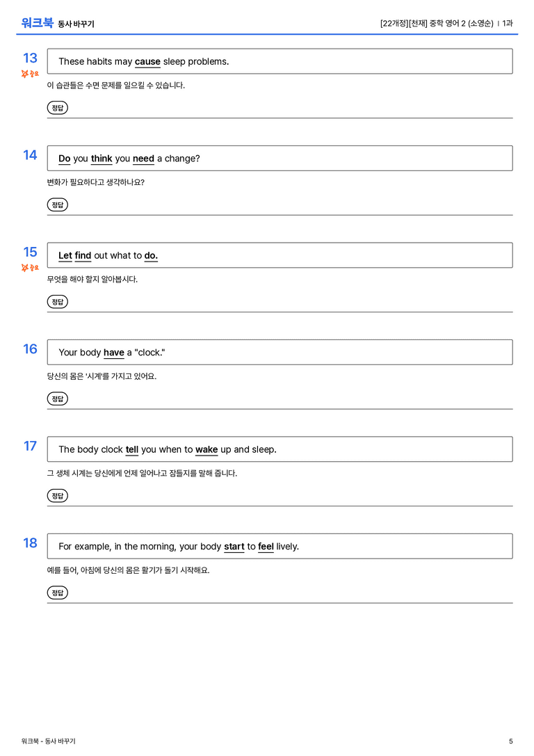The image size is (534, 756).
Task: Click the 정답 badge under question 18
Action: [57, 592]
